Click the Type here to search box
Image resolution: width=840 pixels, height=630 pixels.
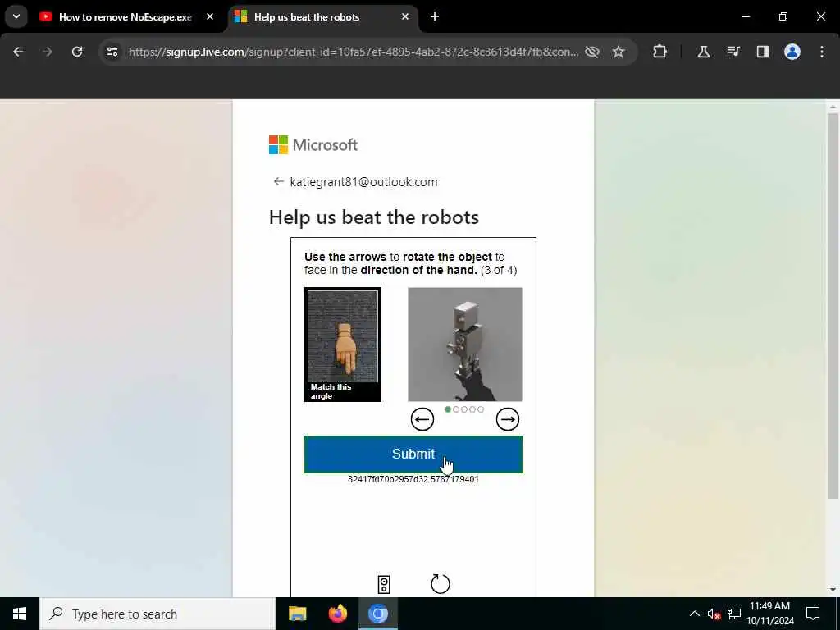(x=157, y=614)
